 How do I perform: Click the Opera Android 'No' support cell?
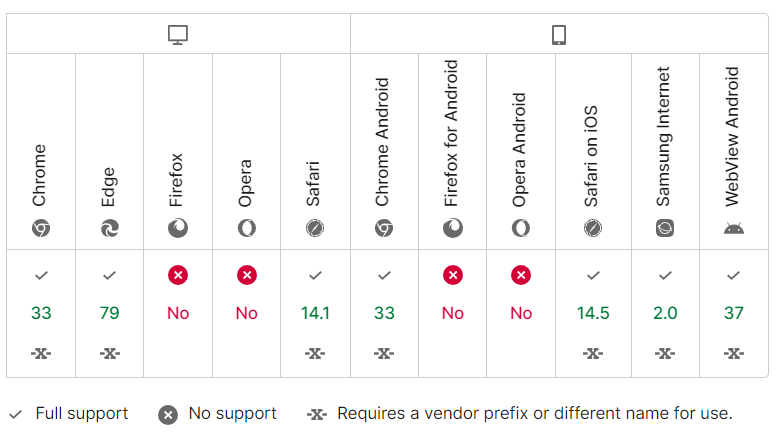pos(521,313)
